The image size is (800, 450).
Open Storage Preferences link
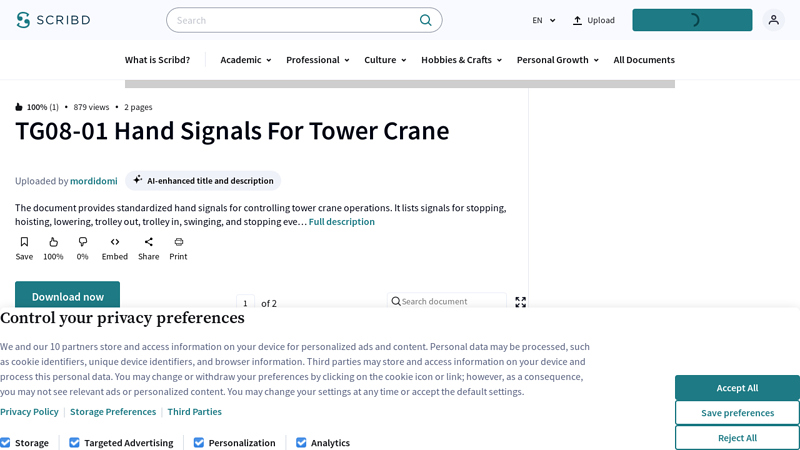(113, 411)
